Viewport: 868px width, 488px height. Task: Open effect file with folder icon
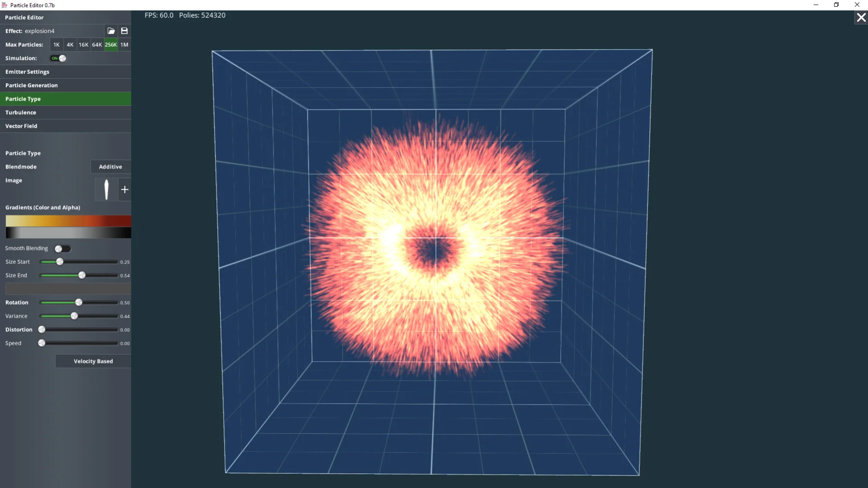[111, 31]
